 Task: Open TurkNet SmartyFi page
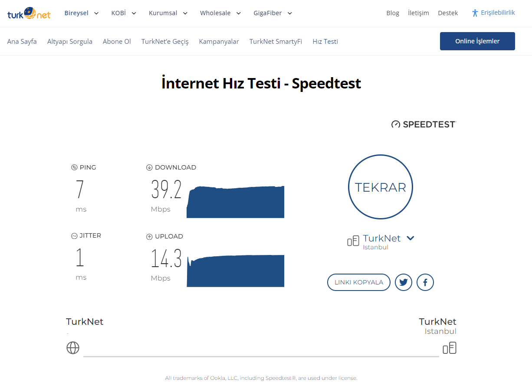tap(276, 42)
